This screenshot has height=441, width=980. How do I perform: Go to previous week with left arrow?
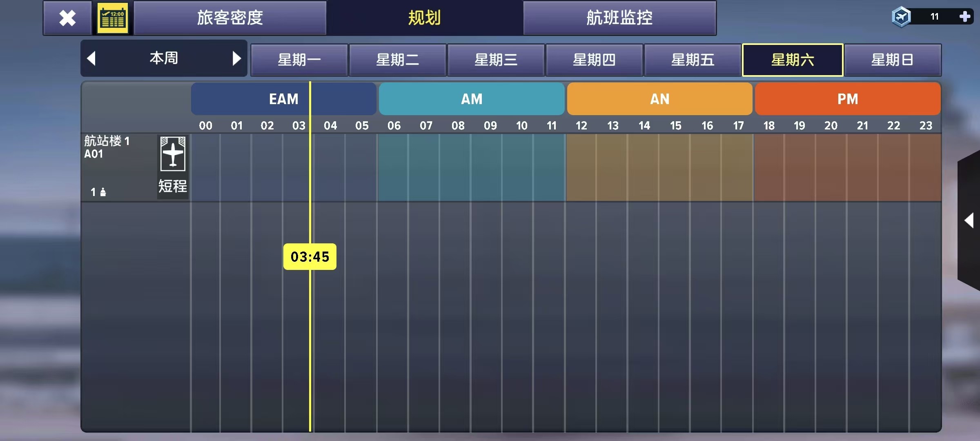pos(91,58)
